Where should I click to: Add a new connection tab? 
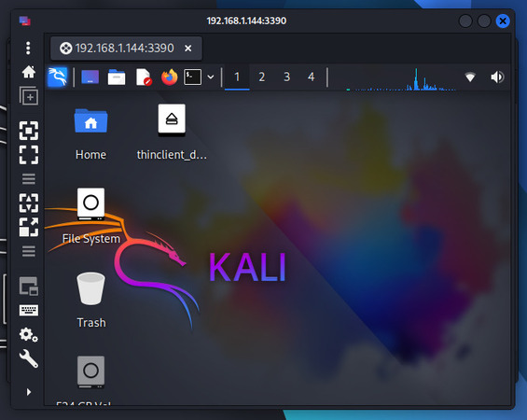click(29, 96)
